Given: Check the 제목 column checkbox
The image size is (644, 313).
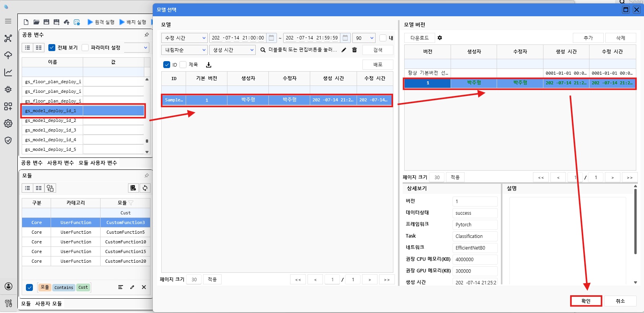Looking at the screenshot, I should (x=183, y=65).
